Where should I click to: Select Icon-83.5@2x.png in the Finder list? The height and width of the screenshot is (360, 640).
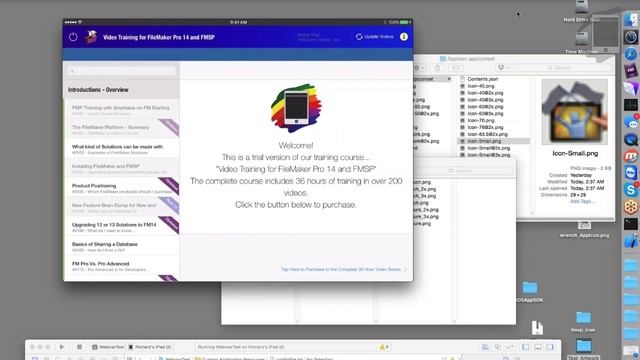tap(487, 134)
